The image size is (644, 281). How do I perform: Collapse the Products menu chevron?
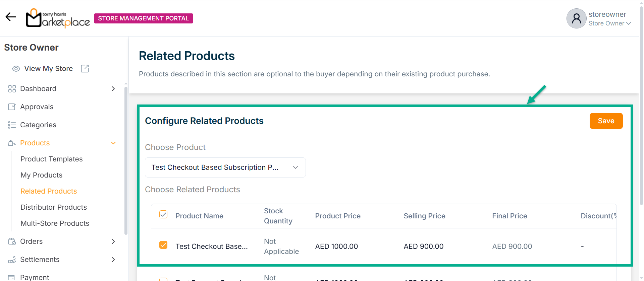[x=113, y=143]
